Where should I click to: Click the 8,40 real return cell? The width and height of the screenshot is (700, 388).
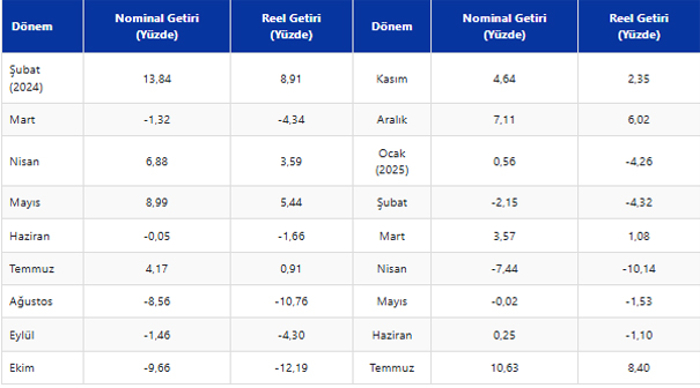point(639,368)
